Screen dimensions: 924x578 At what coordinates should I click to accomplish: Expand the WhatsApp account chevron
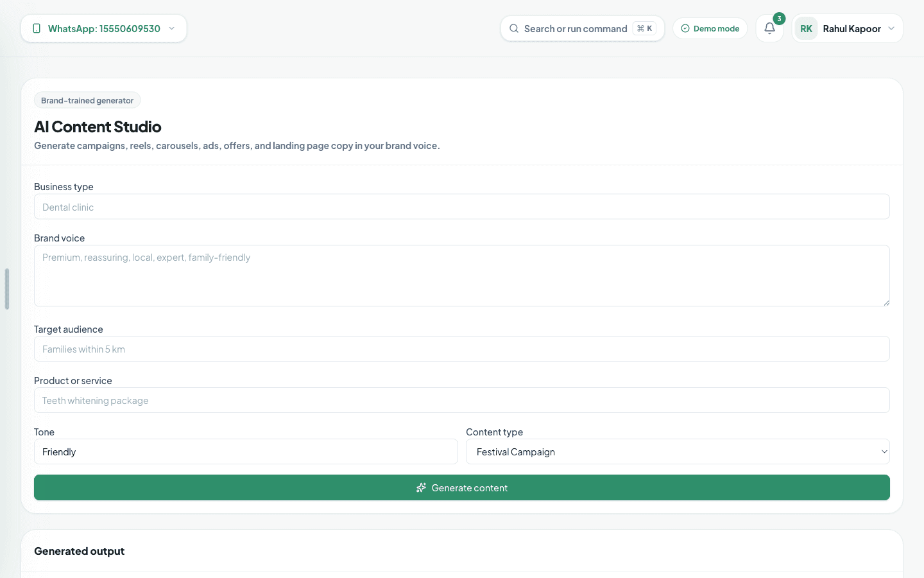(171, 28)
